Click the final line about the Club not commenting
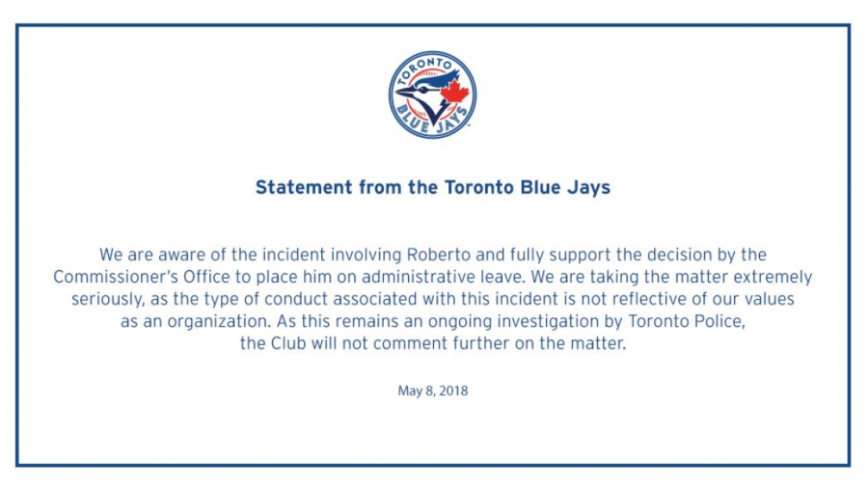This screenshot has height=488, width=868. (432, 344)
